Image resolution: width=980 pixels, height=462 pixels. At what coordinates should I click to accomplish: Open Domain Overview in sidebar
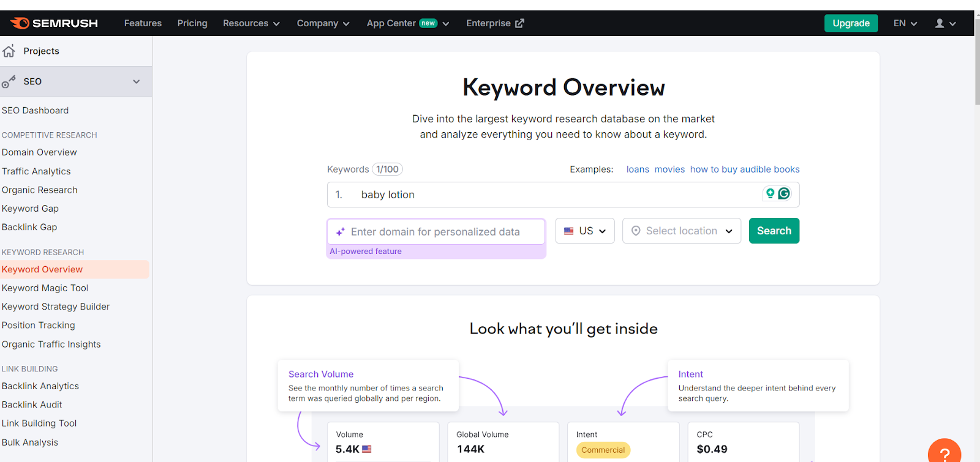[39, 152]
